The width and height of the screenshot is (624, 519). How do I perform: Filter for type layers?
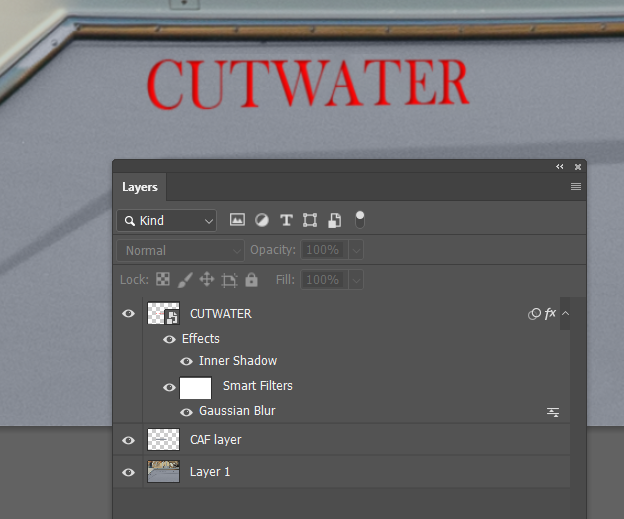286,220
